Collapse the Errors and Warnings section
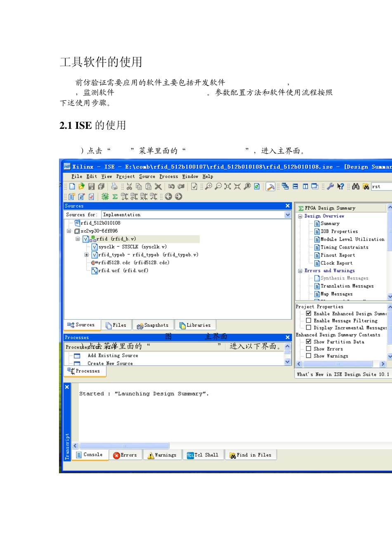 click(300, 271)
